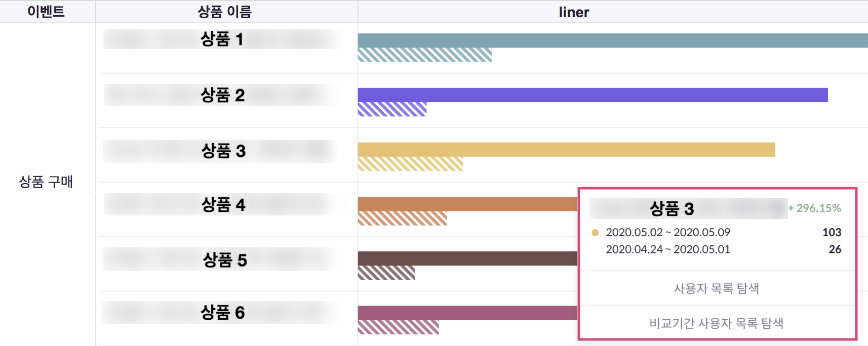The image size is (868, 346).
Task: Click the yellow legend dot in the tooltip
Action: tap(595, 233)
